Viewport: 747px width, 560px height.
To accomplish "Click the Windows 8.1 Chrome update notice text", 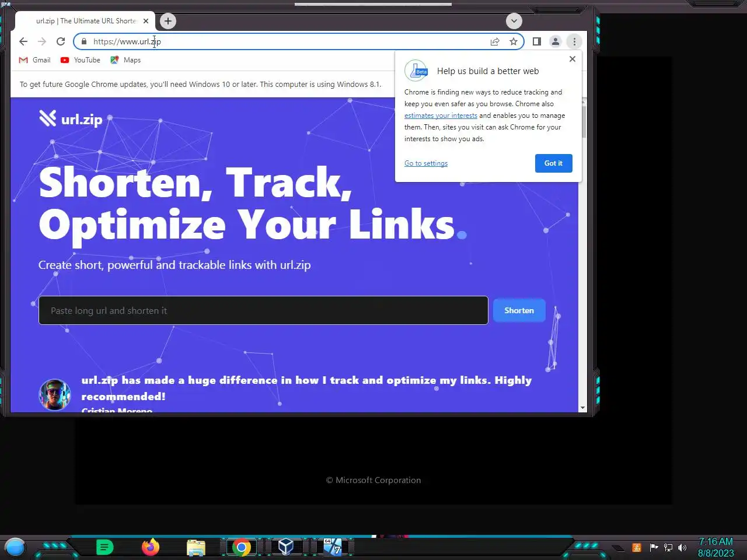I will (x=200, y=84).
